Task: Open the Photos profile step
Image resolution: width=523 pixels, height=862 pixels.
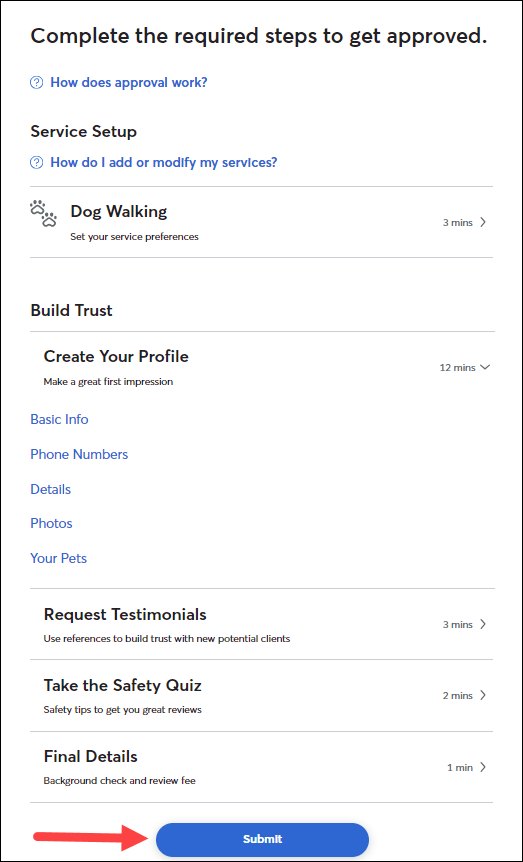Action: coord(51,523)
